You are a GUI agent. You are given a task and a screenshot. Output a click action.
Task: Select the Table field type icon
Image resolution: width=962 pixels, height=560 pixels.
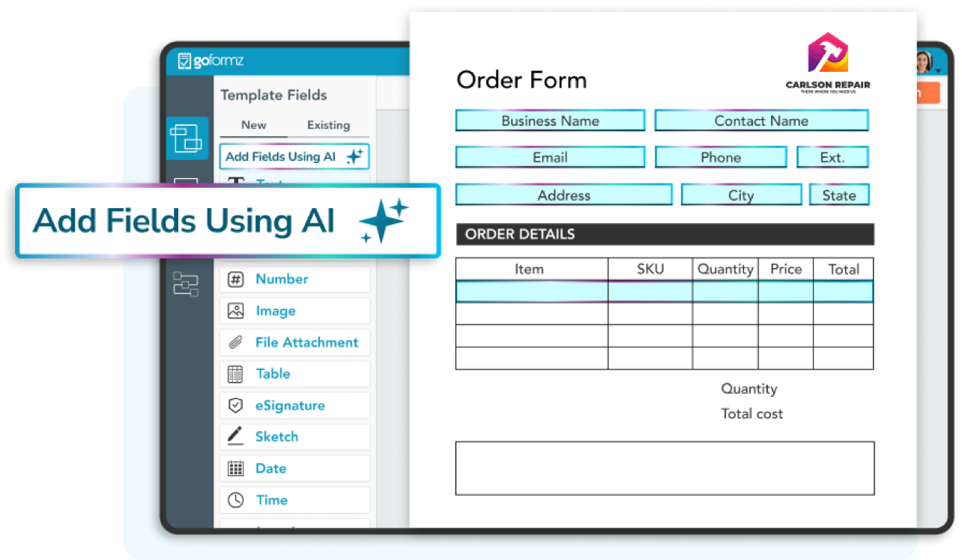[235, 373]
